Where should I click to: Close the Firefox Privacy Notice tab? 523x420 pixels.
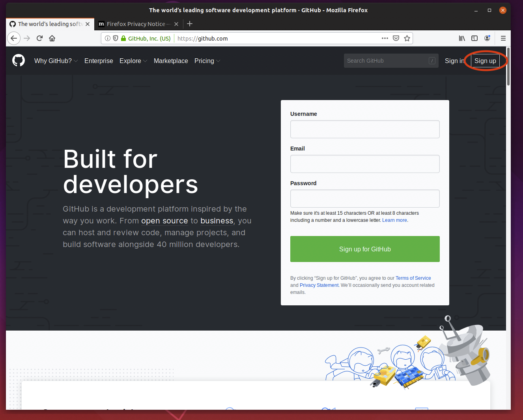click(x=176, y=24)
